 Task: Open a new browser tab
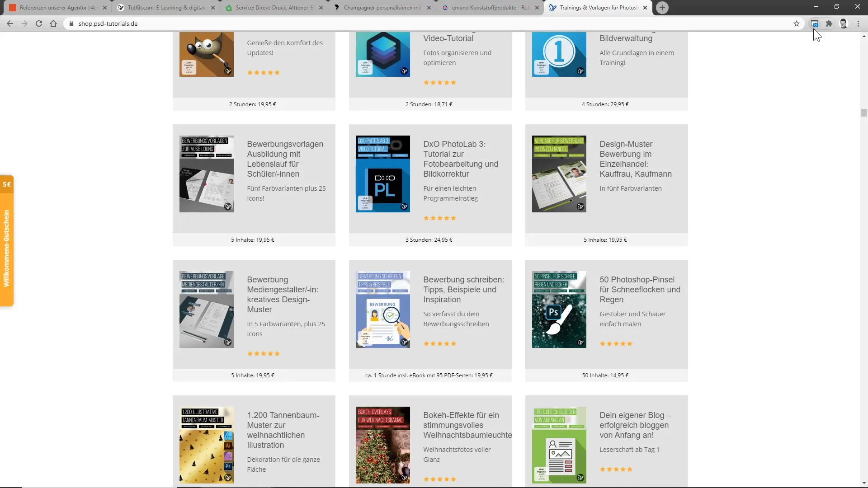click(662, 8)
